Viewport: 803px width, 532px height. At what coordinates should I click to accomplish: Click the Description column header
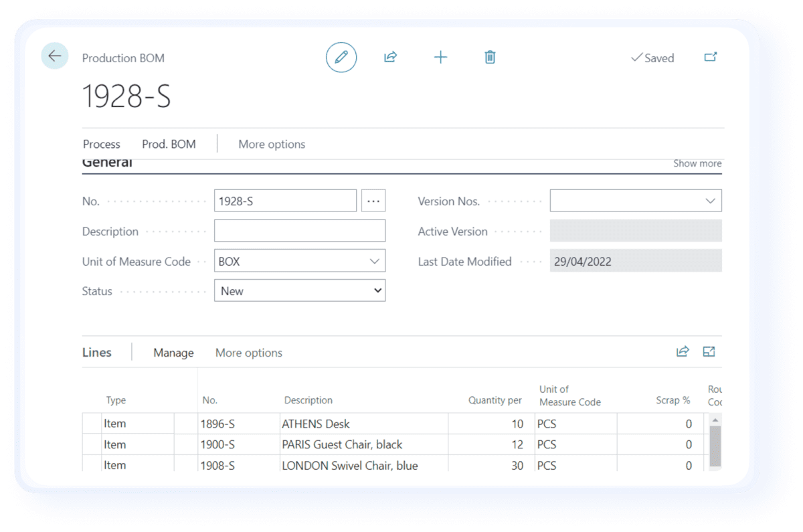pos(308,400)
